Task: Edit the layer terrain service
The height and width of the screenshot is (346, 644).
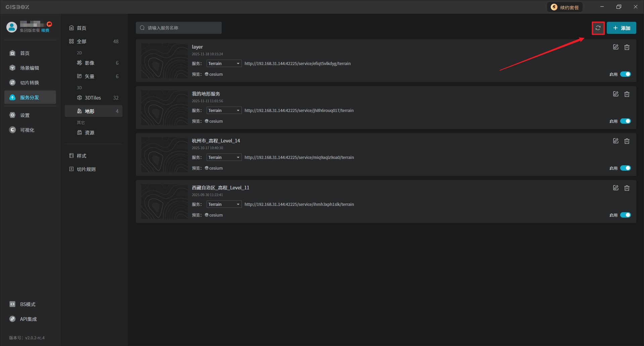Action: coord(615,47)
